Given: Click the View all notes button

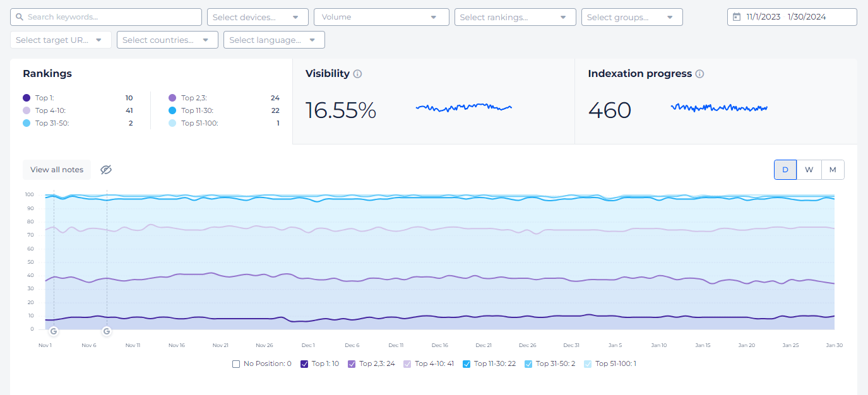Looking at the screenshot, I should [x=57, y=170].
